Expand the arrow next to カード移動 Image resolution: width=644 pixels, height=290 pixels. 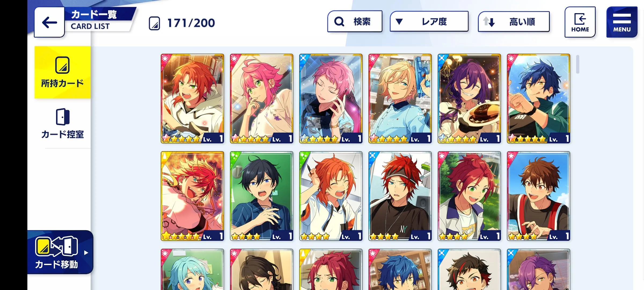(86, 253)
